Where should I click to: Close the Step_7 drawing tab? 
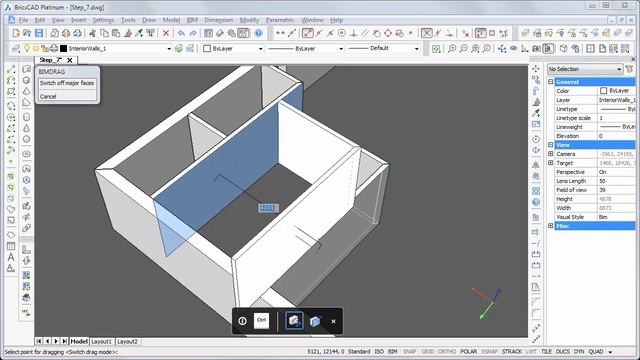pos(70,60)
